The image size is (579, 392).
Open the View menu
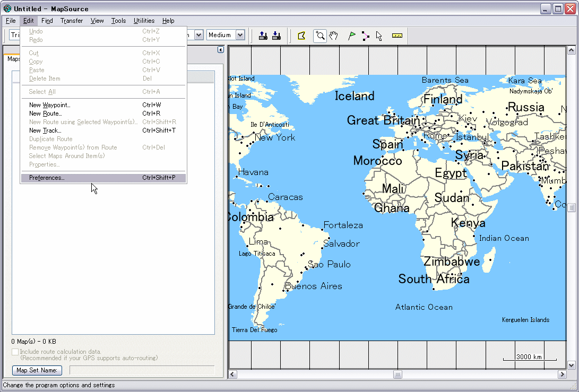(x=97, y=21)
